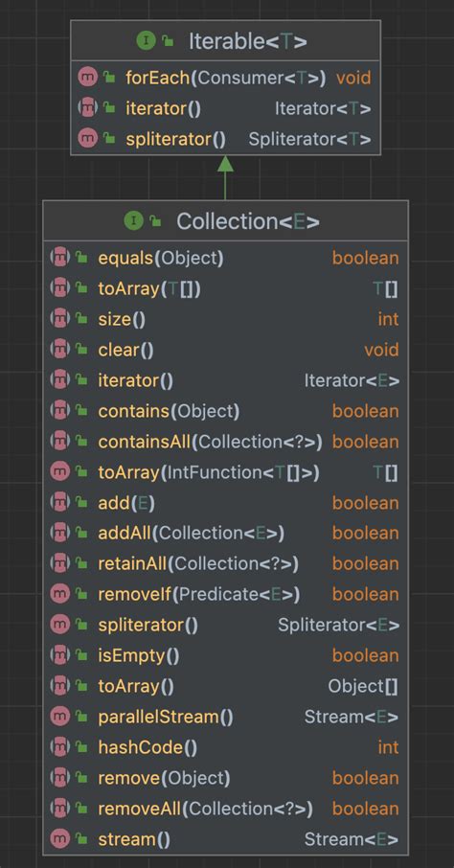Select the hashCode() method row

pyautogui.click(x=225, y=748)
